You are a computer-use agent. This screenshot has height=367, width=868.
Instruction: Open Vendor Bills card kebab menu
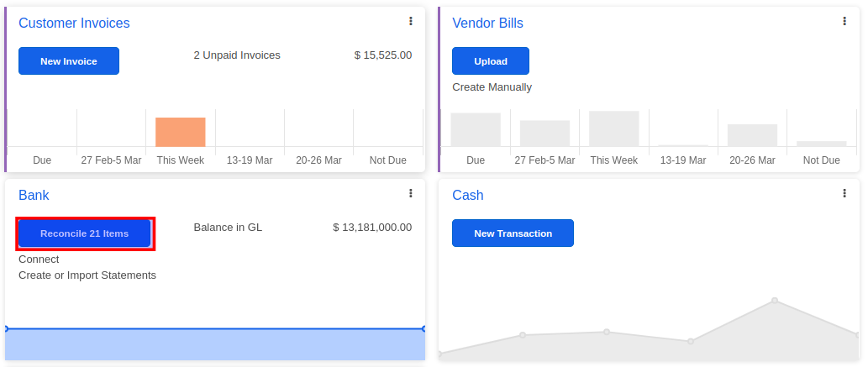(x=844, y=21)
